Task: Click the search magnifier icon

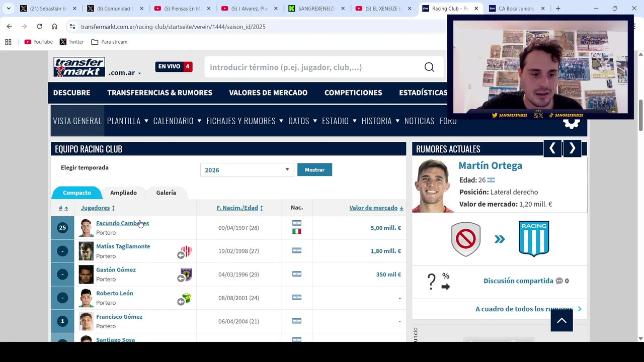Action: click(x=429, y=67)
